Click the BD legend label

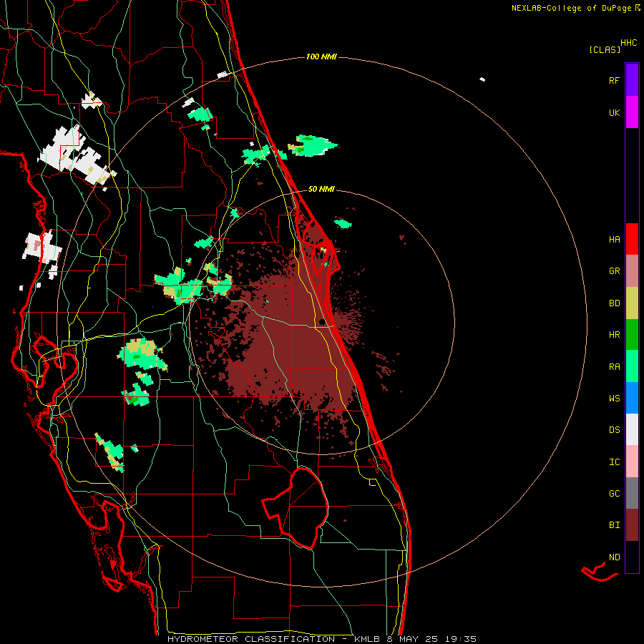[614, 303]
